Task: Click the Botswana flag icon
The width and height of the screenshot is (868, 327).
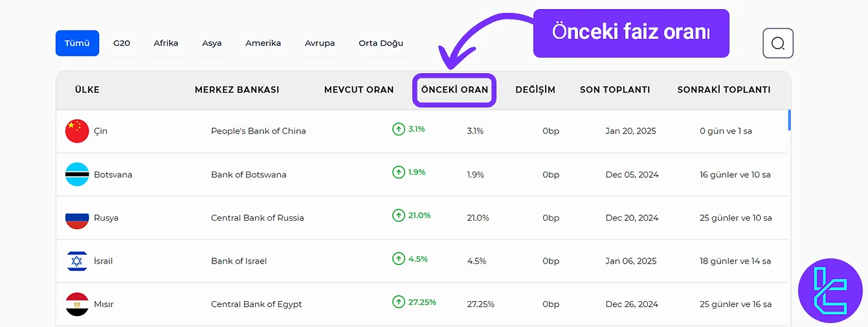Action: 77,174
